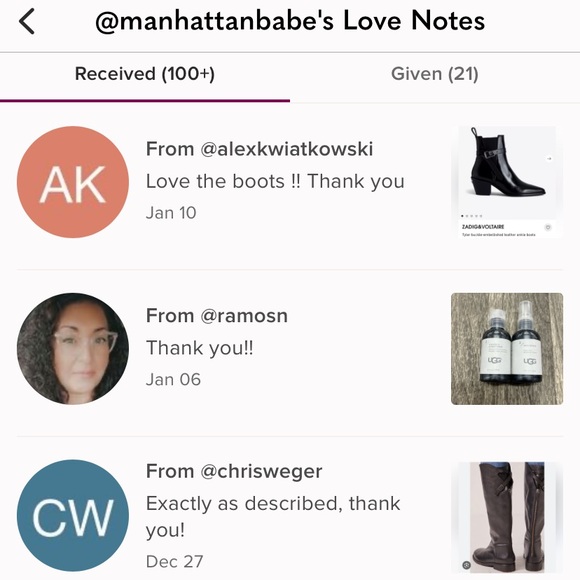Tap heart icon on Zadig&Voltaire listing

pos(548,227)
